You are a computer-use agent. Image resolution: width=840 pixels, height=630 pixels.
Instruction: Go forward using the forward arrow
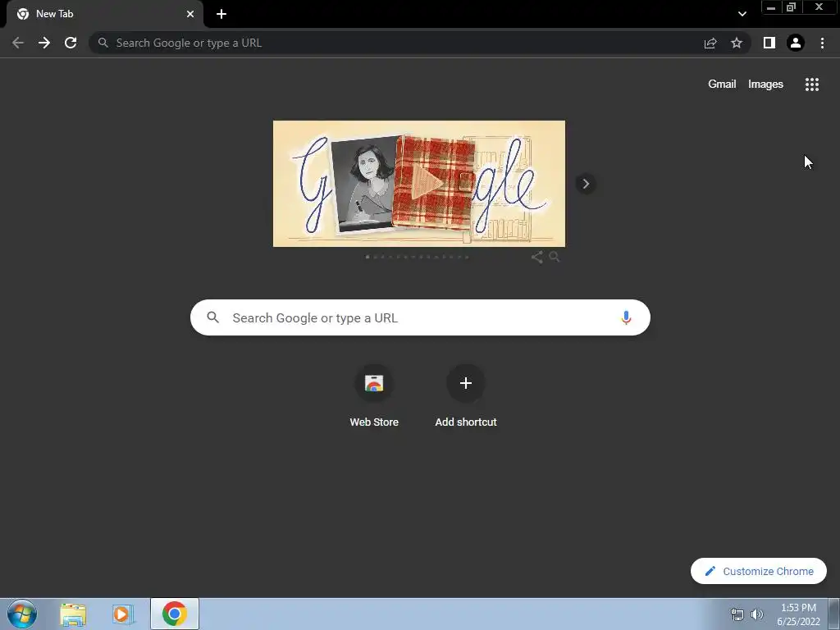pos(44,43)
